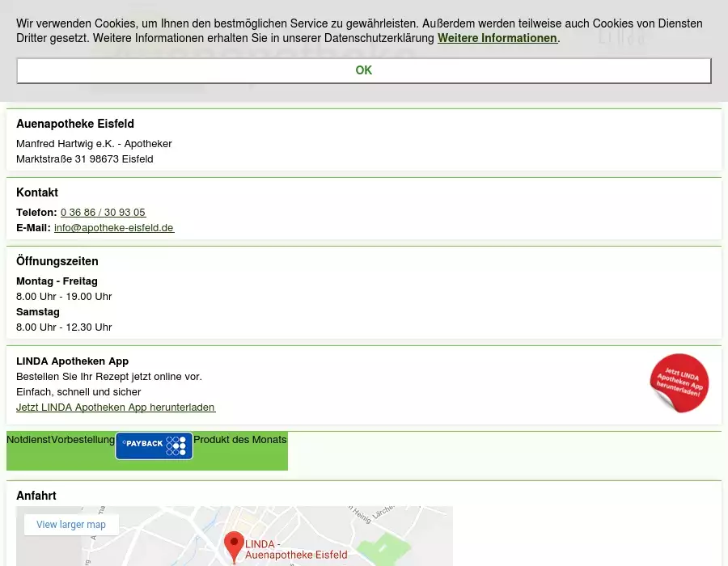The height and width of the screenshot is (566, 728).
Task: Click the Marktstraße 31 address text
Action: click(85, 159)
